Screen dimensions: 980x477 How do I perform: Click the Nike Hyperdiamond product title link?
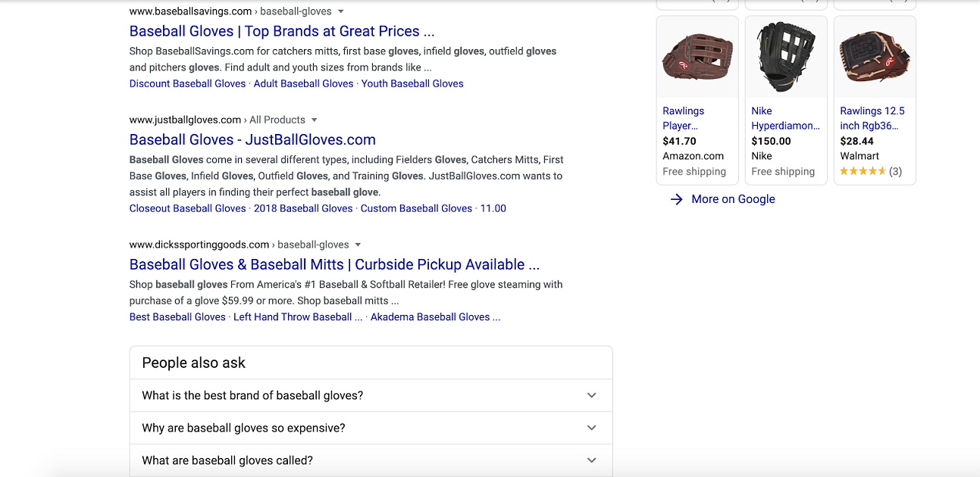(785, 118)
